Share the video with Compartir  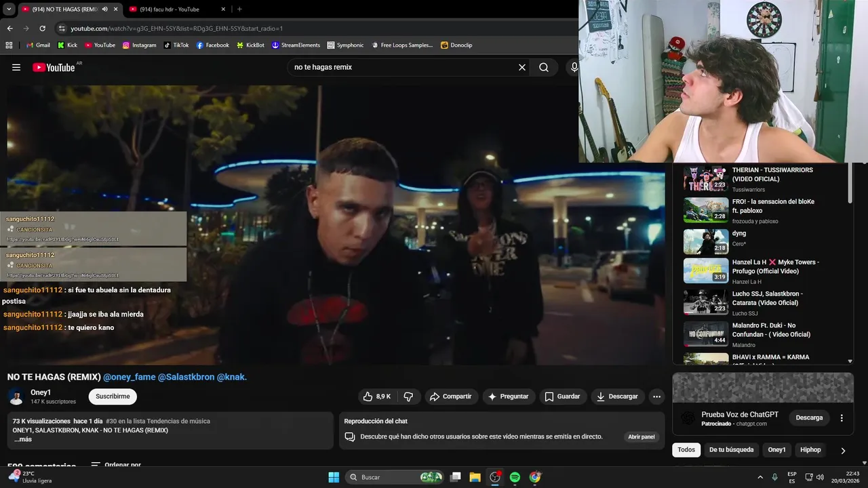click(x=450, y=396)
